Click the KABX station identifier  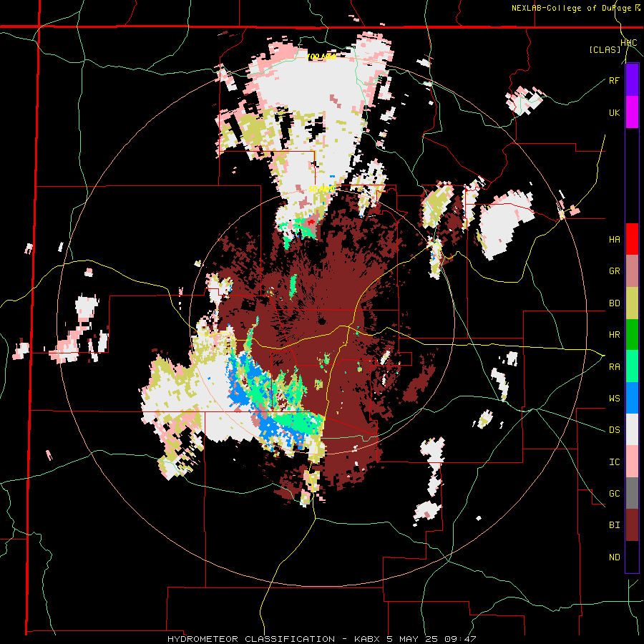[x=369, y=639]
